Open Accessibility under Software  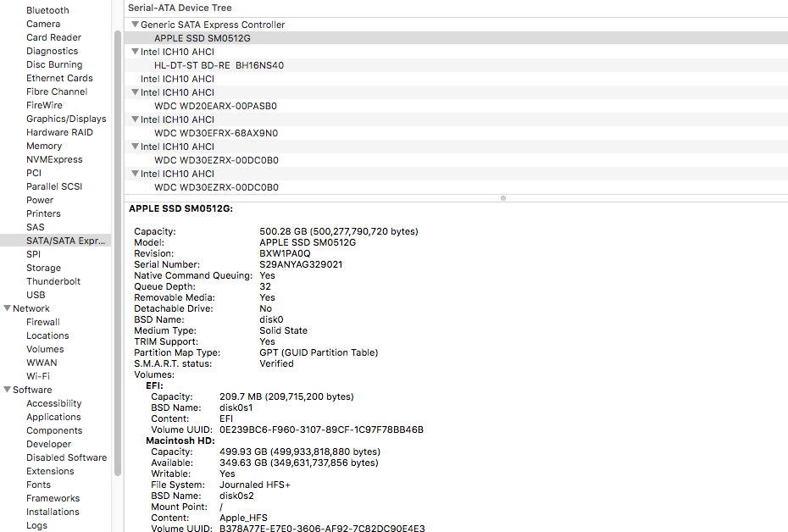(x=53, y=403)
